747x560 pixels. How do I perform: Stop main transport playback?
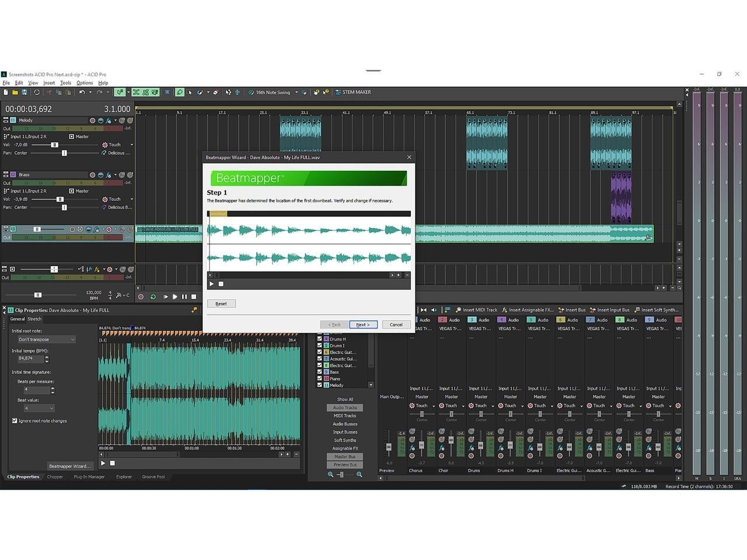pos(194,297)
